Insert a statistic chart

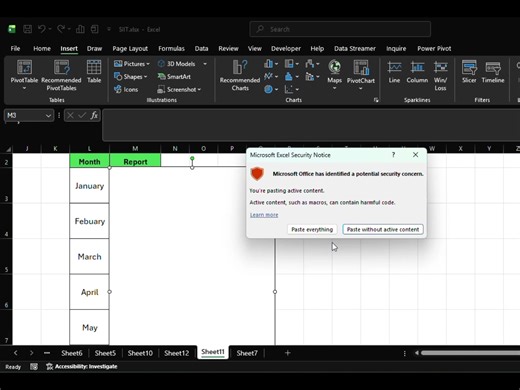point(291,77)
